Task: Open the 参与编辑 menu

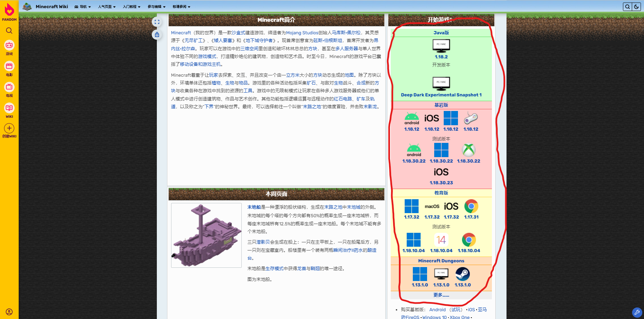Action: [x=157, y=7]
